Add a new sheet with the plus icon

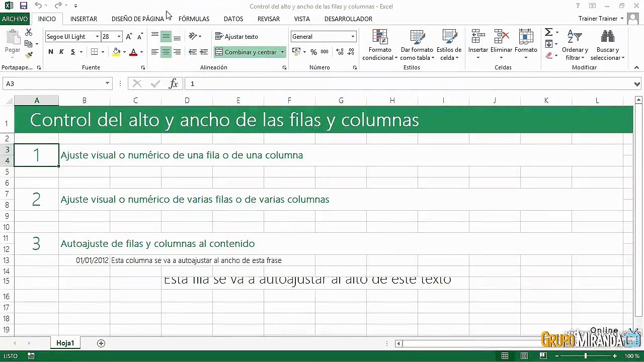[101, 343]
